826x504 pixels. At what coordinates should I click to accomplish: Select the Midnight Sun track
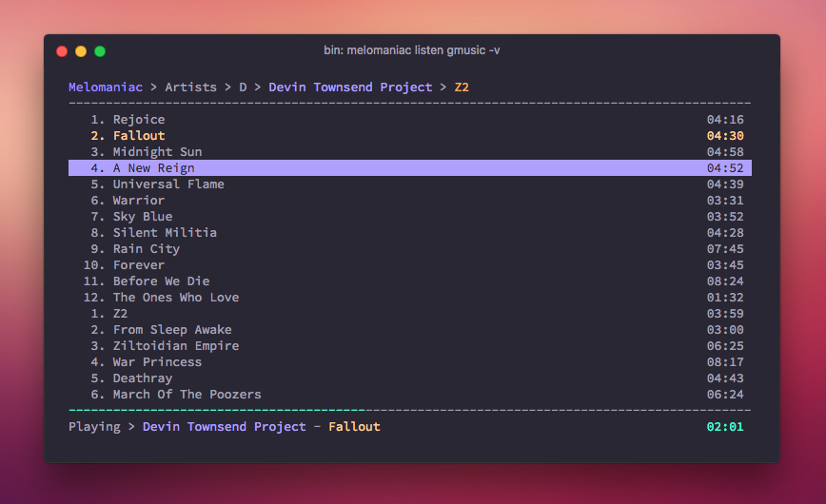(x=410, y=151)
